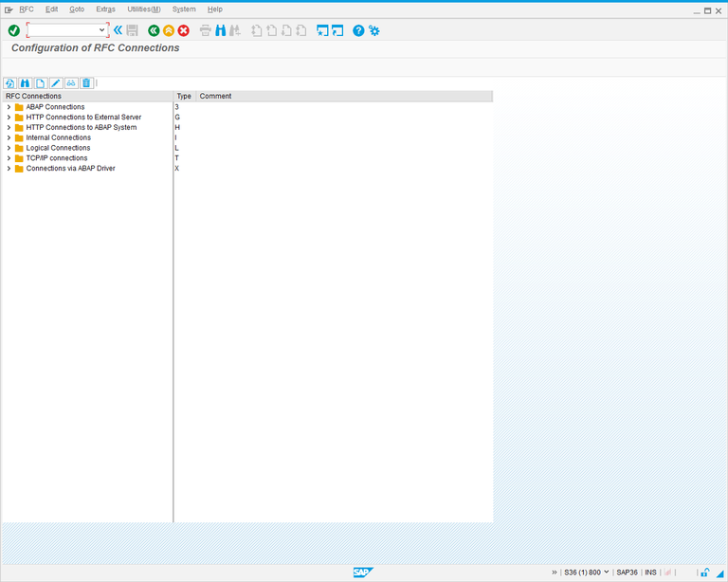Expand the ABAP Connections node
The height and width of the screenshot is (582, 728).
click(9, 107)
